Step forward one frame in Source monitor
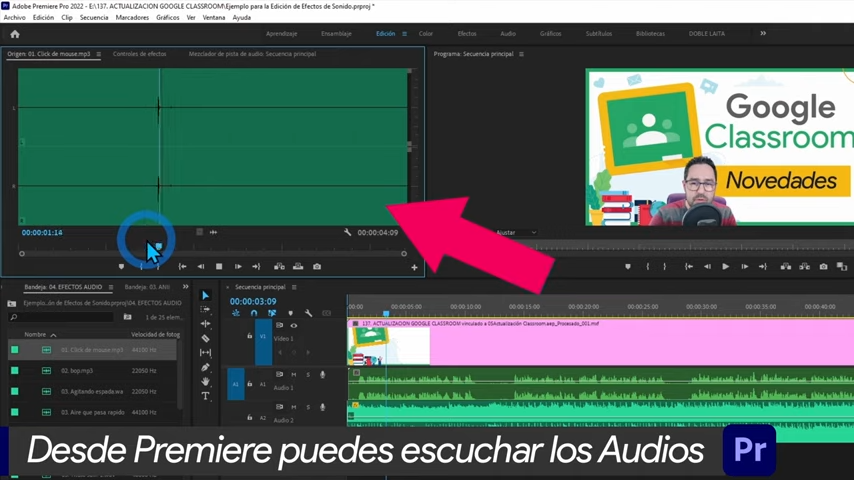Screen dimensions: 854x480 click(238, 267)
